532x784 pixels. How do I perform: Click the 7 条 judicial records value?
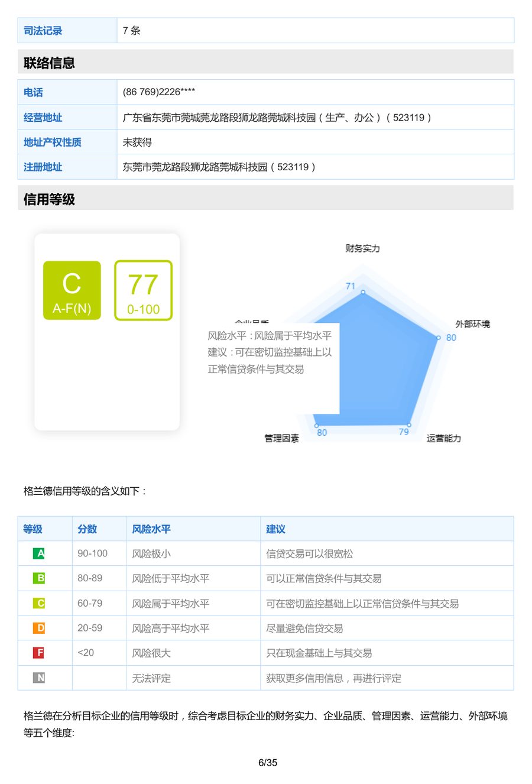[x=132, y=31]
